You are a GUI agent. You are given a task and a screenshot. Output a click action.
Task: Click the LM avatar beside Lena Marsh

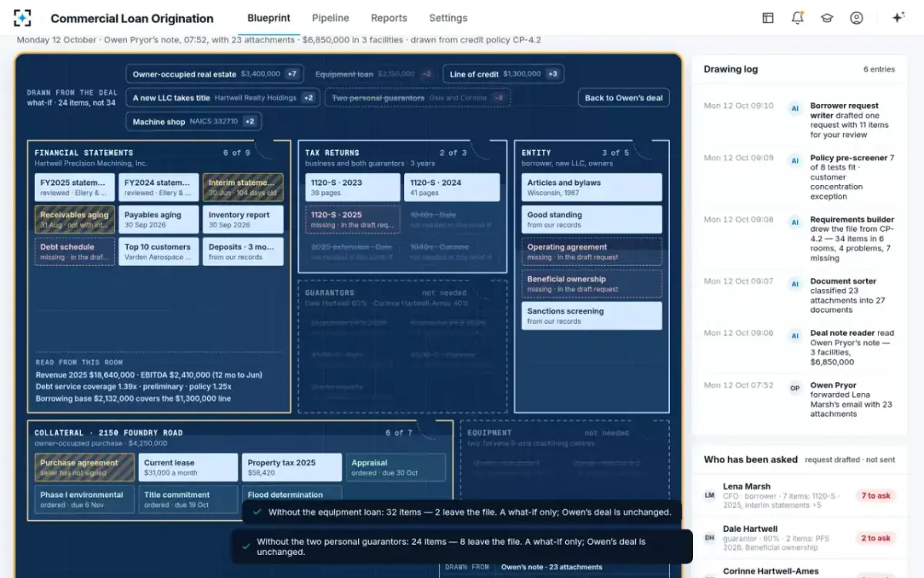pyautogui.click(x=710, y=495)
